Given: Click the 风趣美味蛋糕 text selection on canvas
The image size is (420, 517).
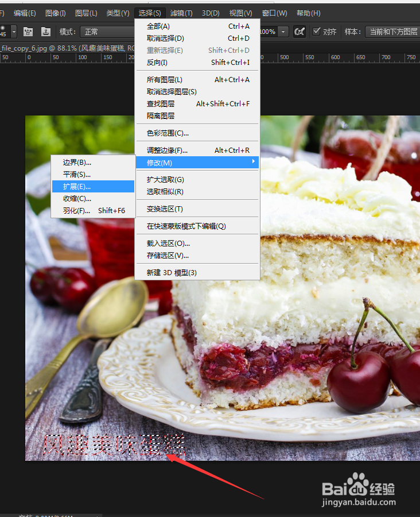Looking at the screenshot, I should click(114, 445).
